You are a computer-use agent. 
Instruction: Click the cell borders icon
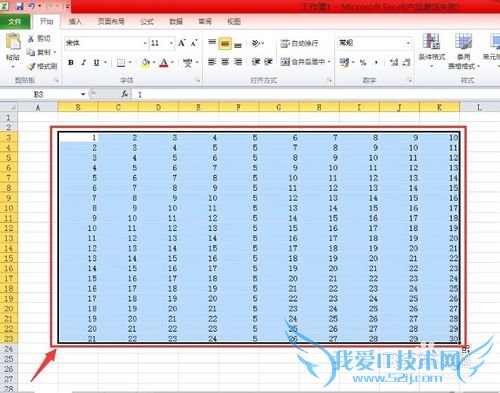[121, 62]
